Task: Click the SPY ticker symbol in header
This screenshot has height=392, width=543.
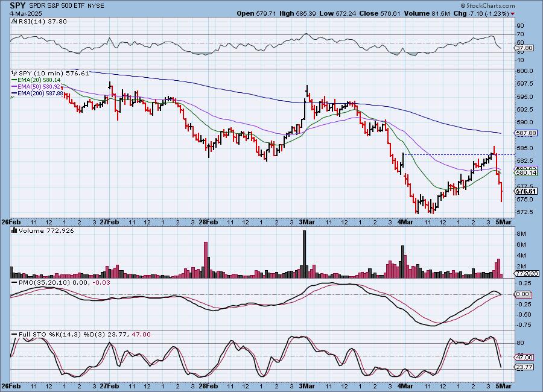Action: [17, 5]
